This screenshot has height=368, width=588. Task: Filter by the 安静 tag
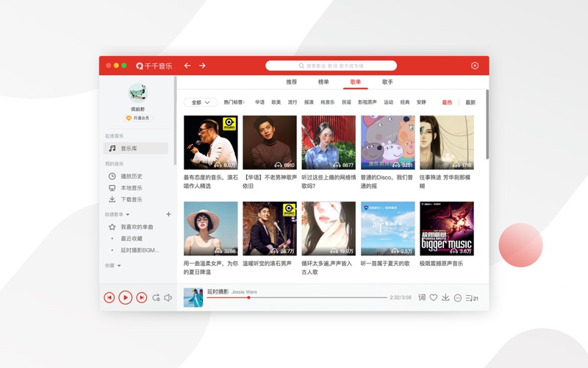421,102
